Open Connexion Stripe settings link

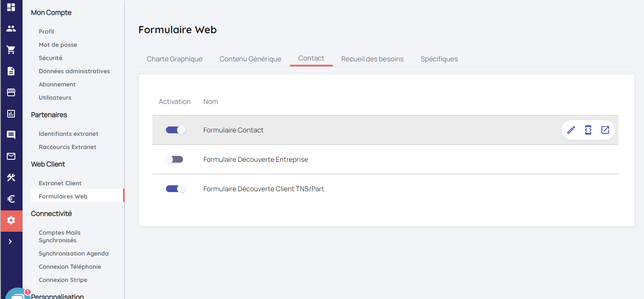pyautogui.click(x=63, y=280)
